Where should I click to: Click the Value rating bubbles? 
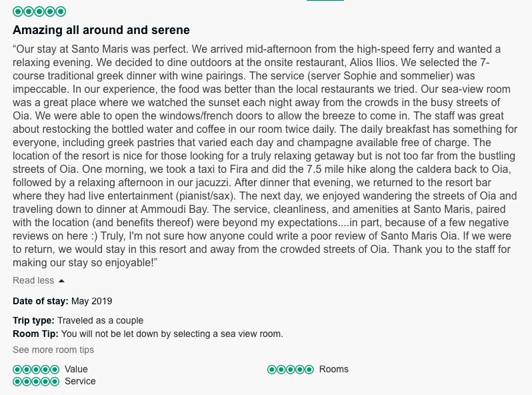click(36, 369)
